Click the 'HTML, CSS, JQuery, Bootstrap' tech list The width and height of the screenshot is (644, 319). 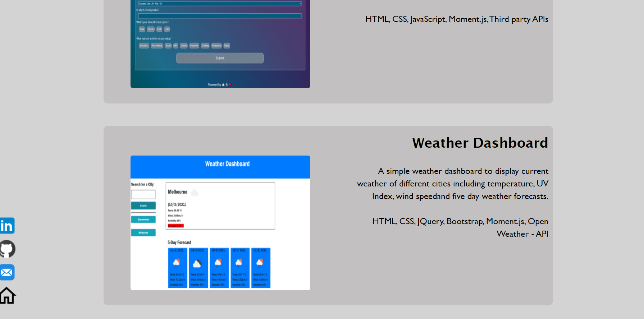(460, 227)
